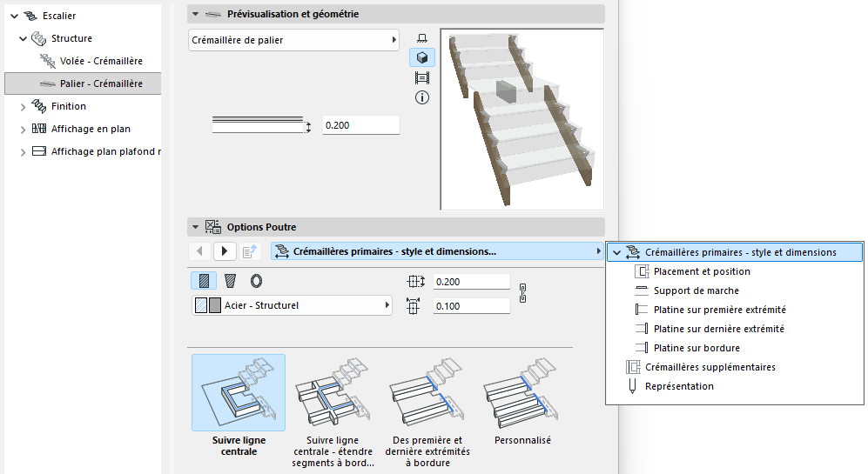Viewport: 868px width, 474px height.
Task: Click the stringer height field 0.200
Action: pos(361,125)
